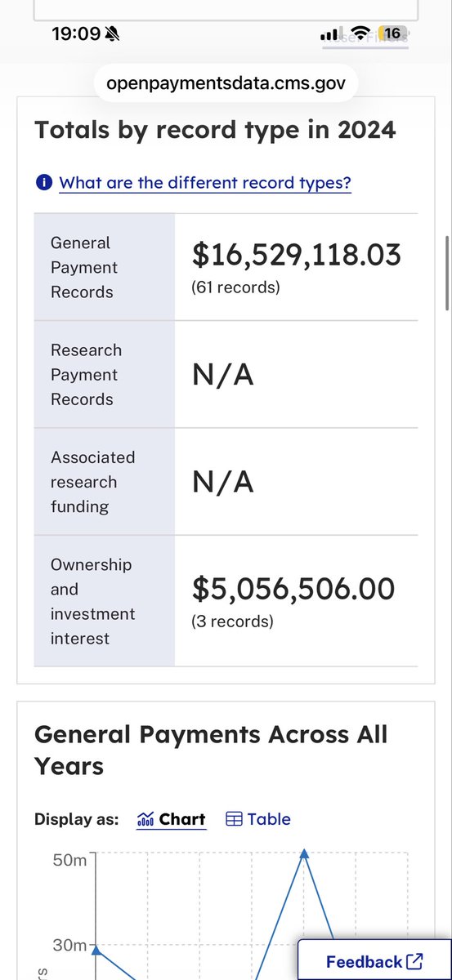Switch display to Table view

(258, 819)
